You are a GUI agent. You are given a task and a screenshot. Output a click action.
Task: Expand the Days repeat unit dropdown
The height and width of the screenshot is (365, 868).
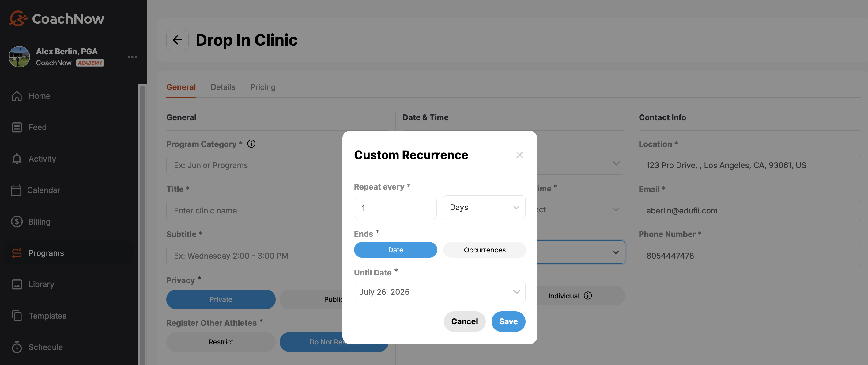484,207
